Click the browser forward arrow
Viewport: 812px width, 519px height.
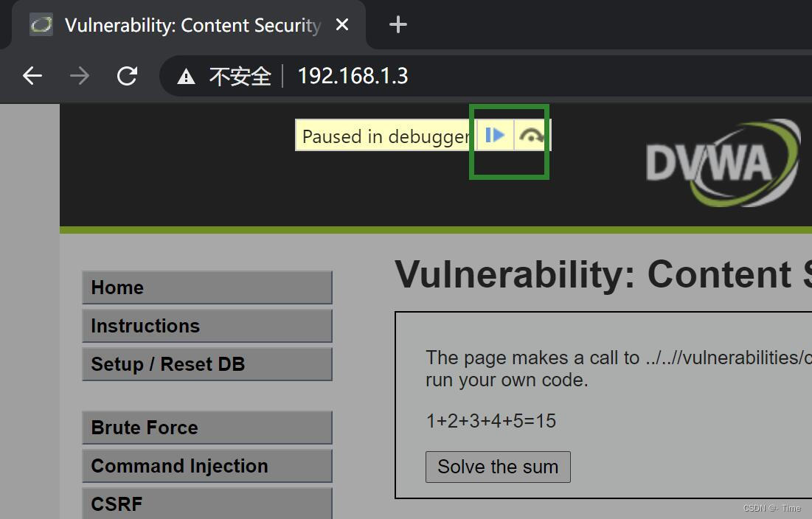tap(80, 76)
